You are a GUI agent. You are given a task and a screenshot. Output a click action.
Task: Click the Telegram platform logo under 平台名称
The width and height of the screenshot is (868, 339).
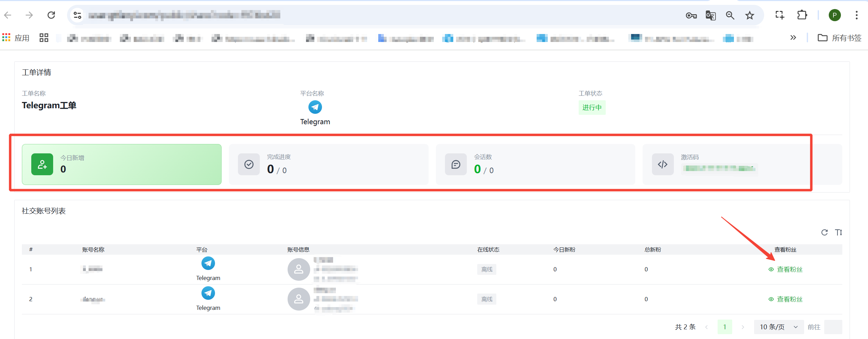[x=315, y=107]
